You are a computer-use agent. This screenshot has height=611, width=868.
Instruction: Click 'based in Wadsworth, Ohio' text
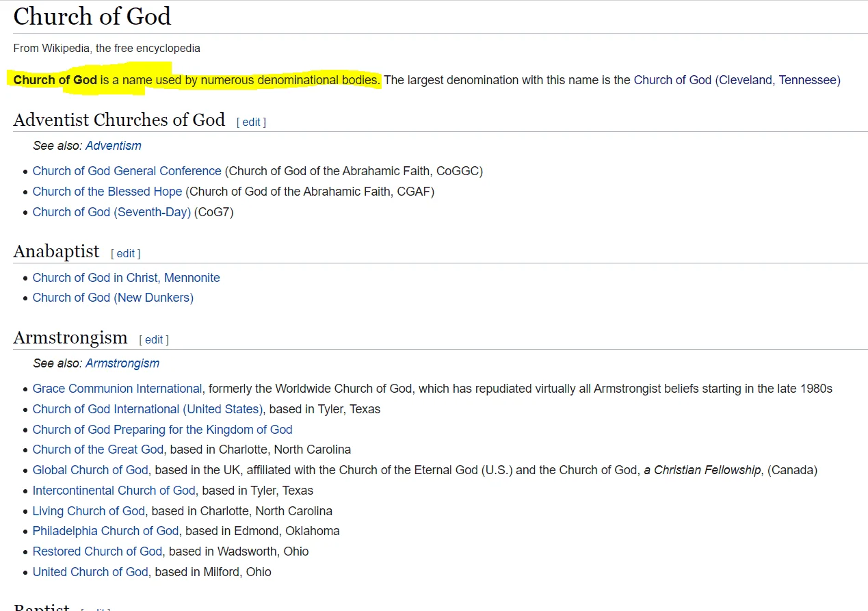pos(239,551)
